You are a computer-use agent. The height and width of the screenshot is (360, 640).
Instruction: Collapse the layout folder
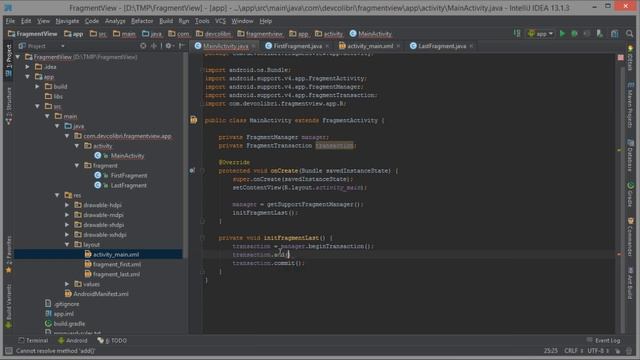[67, 244]
